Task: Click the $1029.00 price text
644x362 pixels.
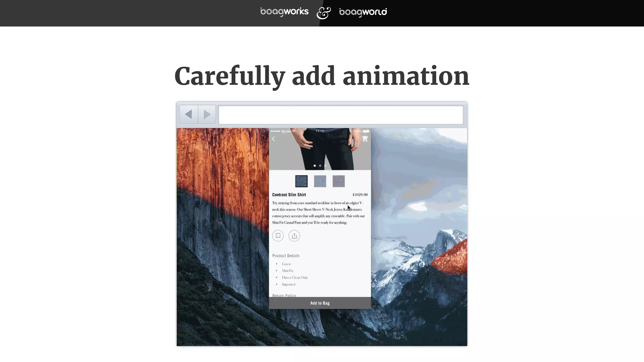Action: (x=360, y=195)
